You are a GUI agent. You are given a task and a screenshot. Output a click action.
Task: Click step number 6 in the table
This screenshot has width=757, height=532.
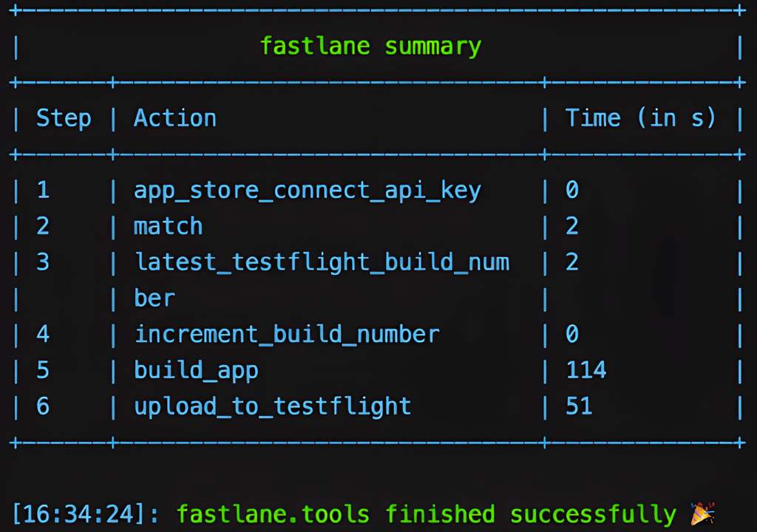tap(43, 406)
